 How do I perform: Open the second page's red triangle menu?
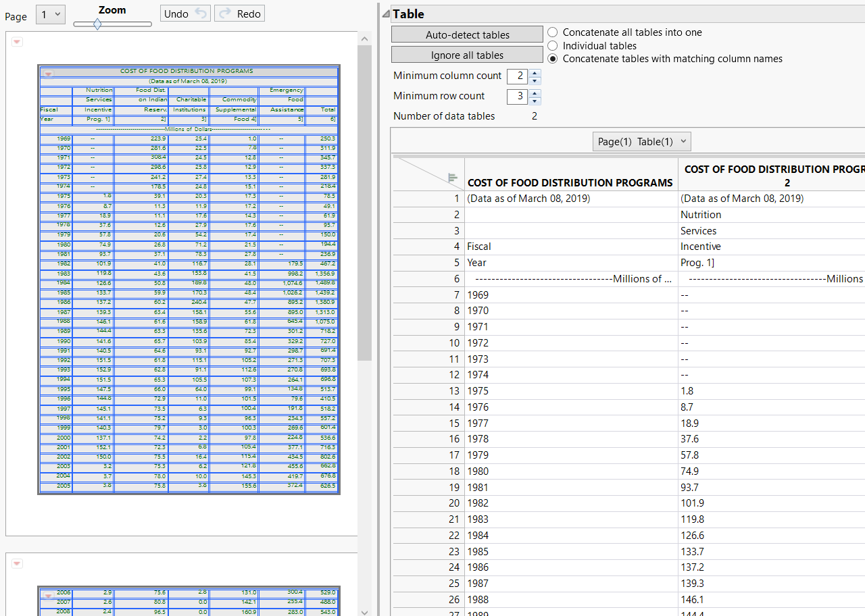(x=18, y=563)
